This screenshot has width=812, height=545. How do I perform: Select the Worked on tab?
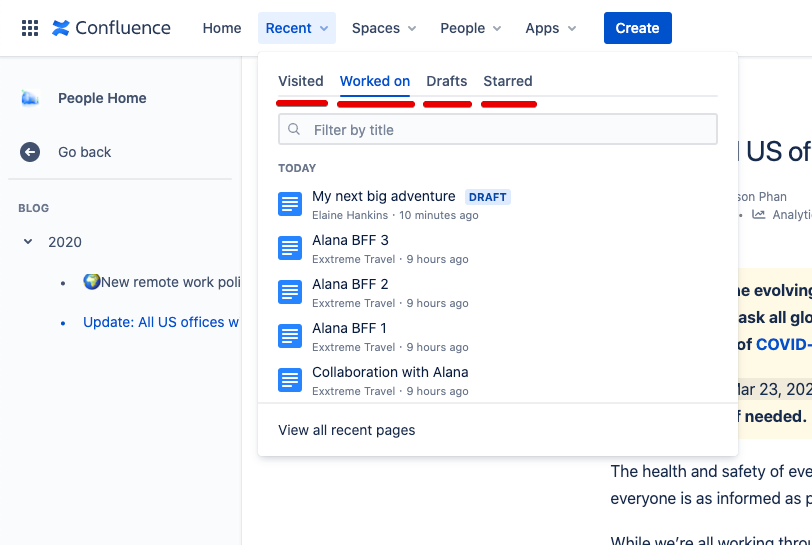pos(375,81)
